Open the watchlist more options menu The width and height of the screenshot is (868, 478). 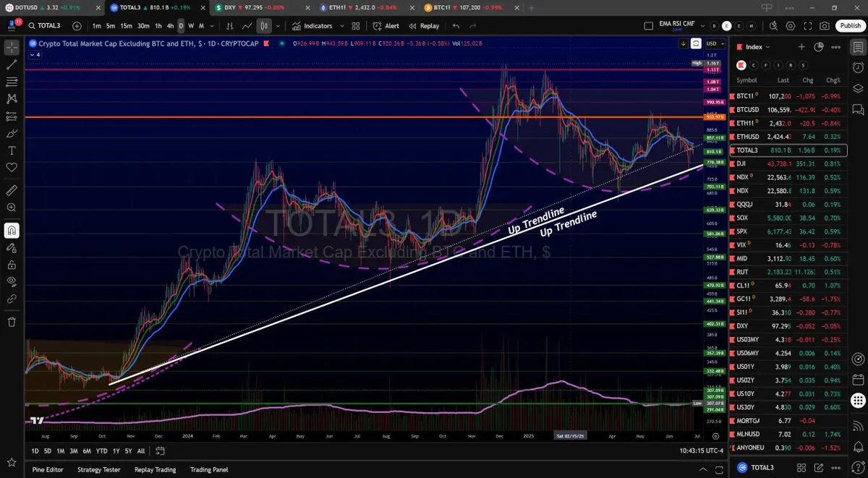(836, 47)
